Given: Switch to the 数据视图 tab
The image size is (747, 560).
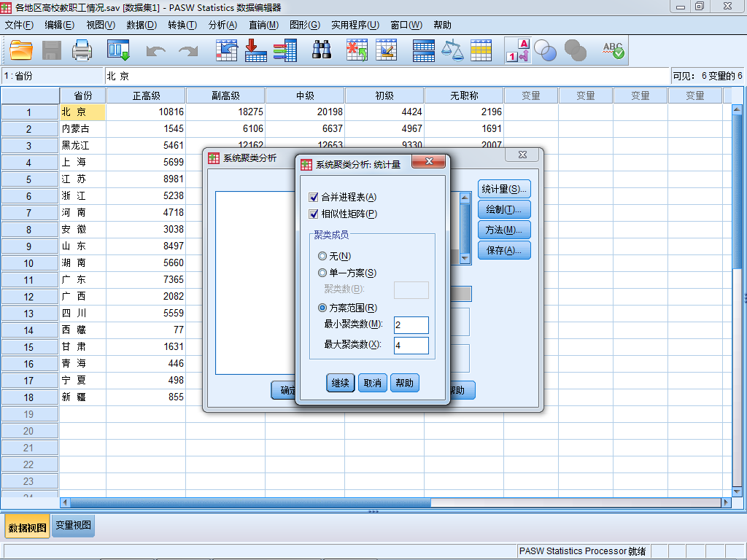Looking at the screenshot, I should [x=28, y=528].
